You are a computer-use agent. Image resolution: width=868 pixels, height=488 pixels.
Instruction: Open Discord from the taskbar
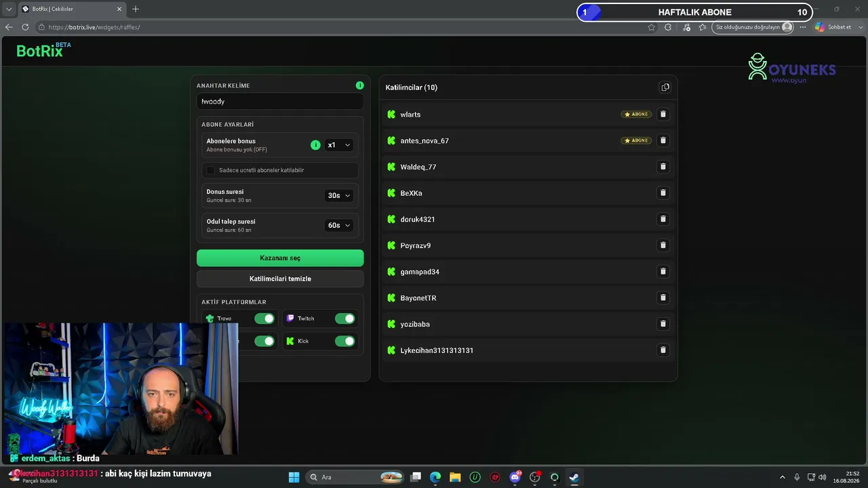point(515,477)
